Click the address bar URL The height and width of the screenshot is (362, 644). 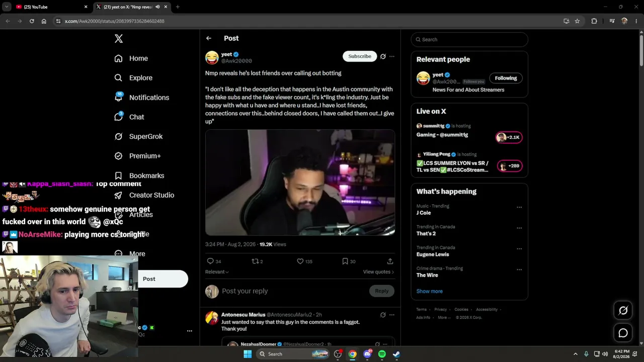[x=115, y=21]
